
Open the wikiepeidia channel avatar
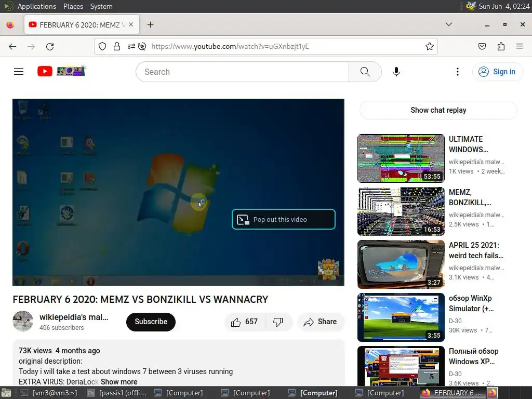point(23,321)
